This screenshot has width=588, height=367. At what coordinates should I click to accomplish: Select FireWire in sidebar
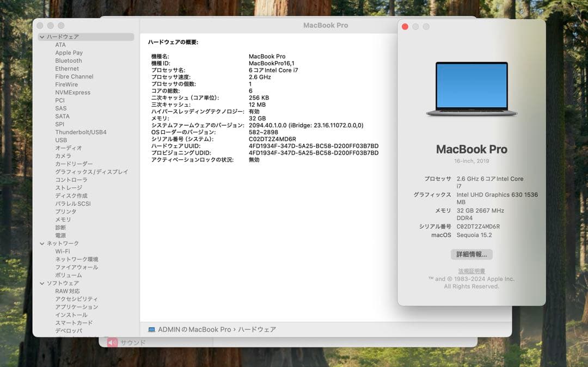(x=66, y=84)
